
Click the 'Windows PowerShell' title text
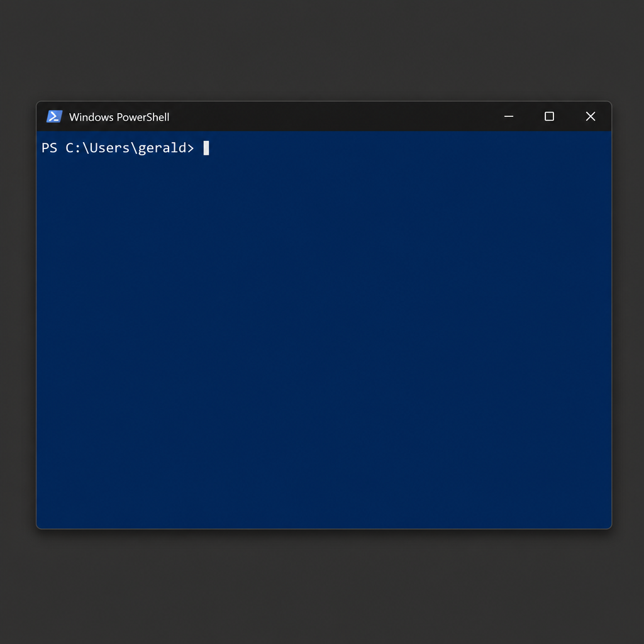pos(119,117)
